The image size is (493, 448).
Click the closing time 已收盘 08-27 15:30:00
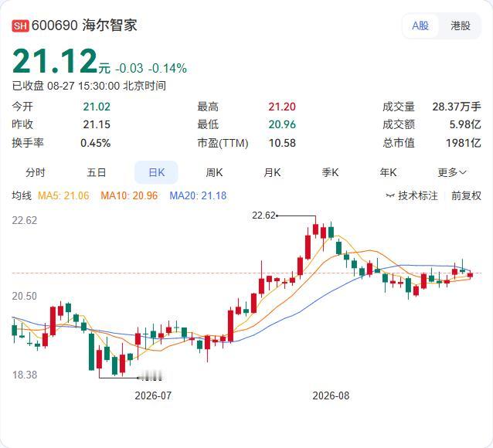point(66,86)
